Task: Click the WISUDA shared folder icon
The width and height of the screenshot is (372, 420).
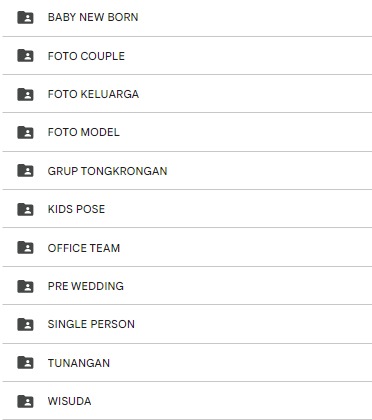Action: tap(25, 401)
